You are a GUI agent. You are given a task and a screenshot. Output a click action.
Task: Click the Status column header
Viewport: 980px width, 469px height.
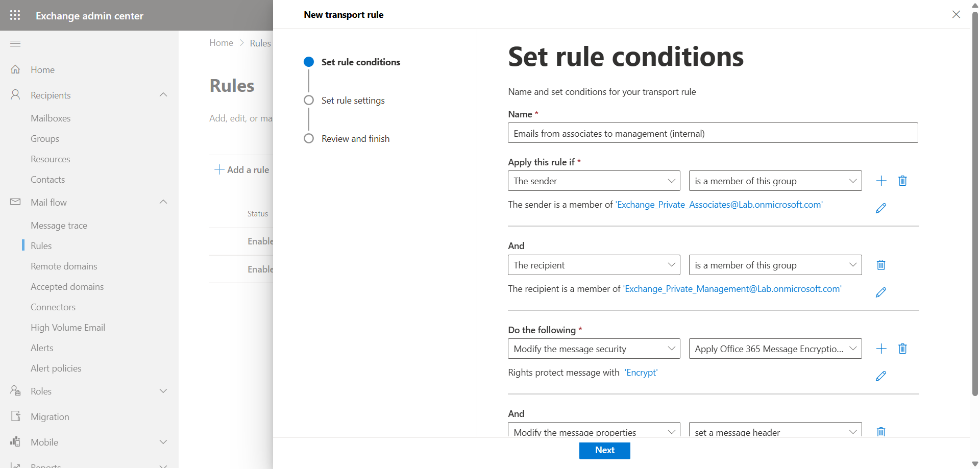(258, 213)
